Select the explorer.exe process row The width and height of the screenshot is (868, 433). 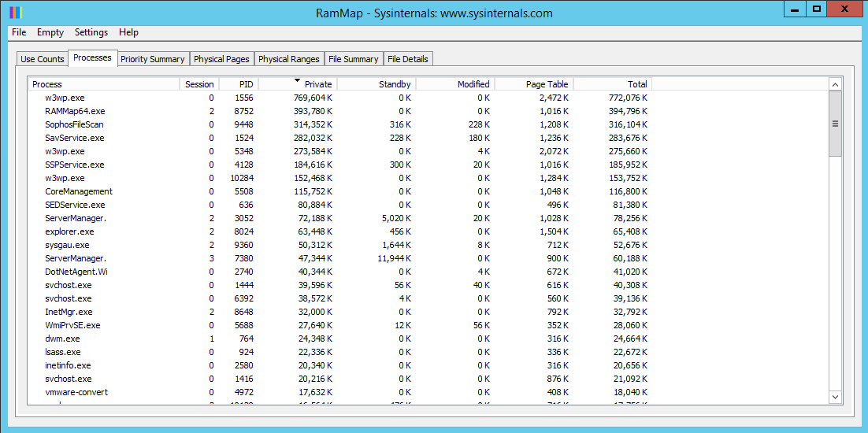coord(340,231)
